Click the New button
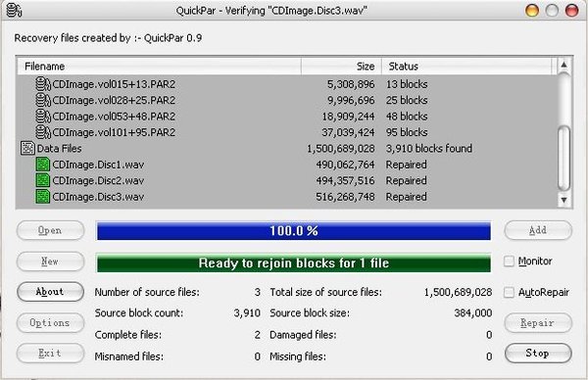The image size is (588, 380). (50, 261)
